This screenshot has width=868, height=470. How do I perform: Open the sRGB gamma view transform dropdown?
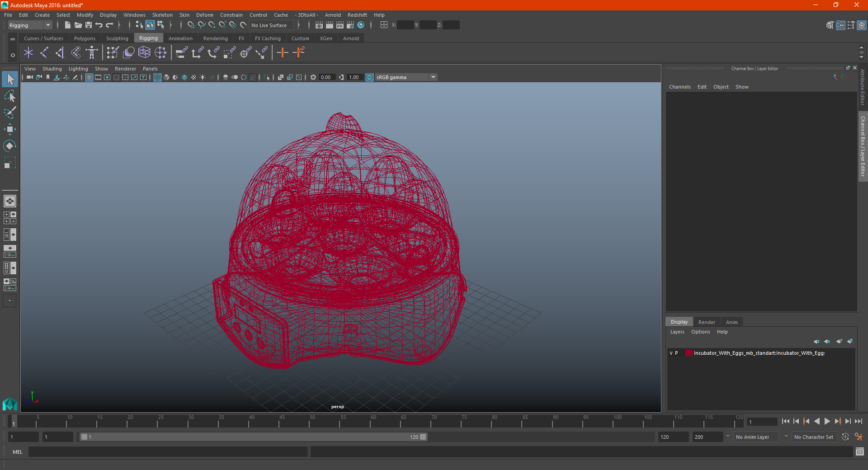pos(406,77)
